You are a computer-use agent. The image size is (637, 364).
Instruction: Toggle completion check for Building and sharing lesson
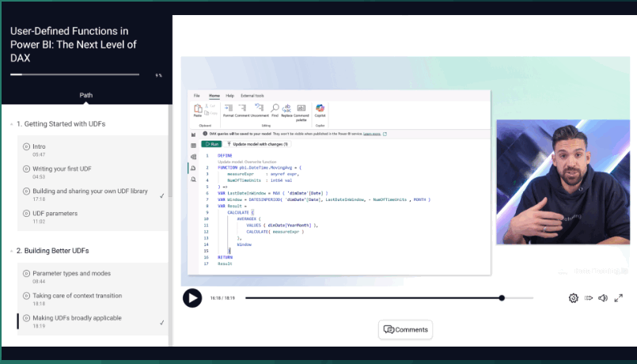(161, 195)
